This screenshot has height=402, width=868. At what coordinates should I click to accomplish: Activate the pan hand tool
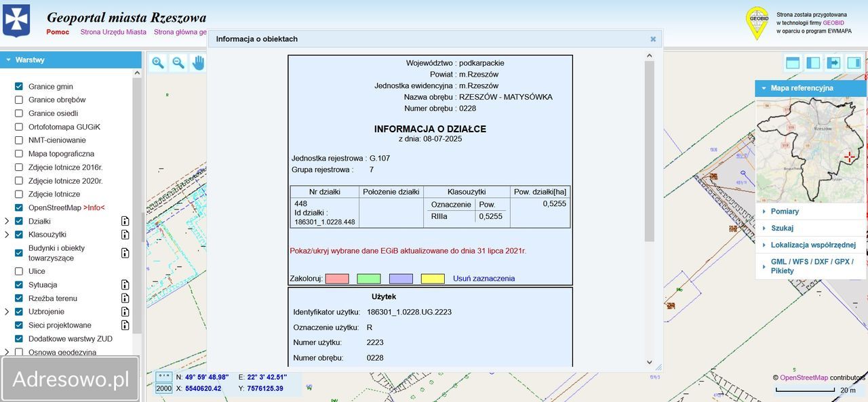click(x=198, y=63)
